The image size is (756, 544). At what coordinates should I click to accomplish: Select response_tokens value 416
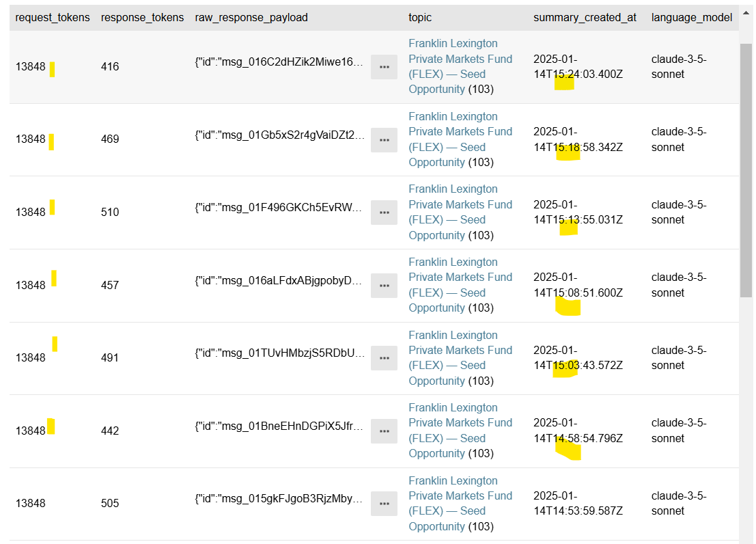click(110, 66)
